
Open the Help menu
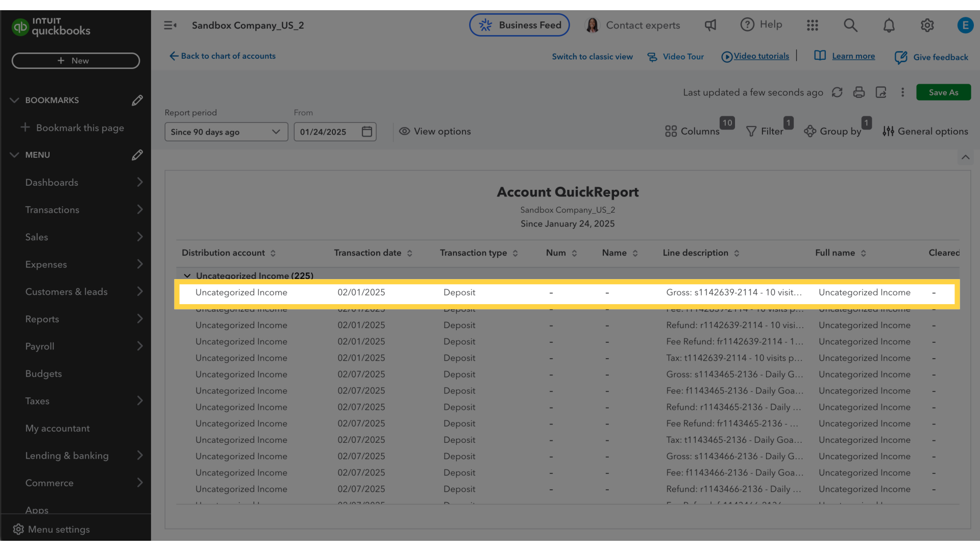click(761, 24)
